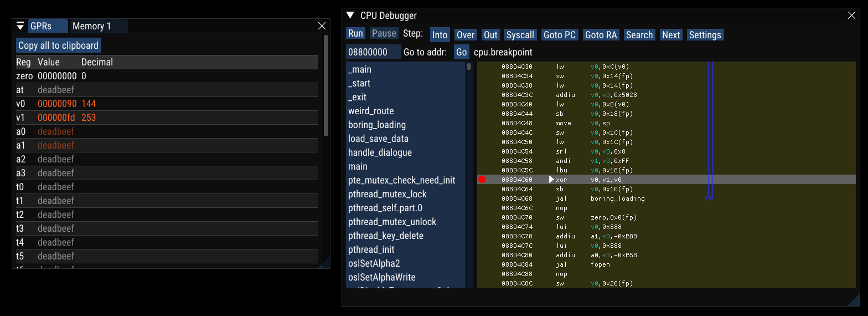Click Goto PC button
Screen dimensions: 868x316
(x=560, y=35)
